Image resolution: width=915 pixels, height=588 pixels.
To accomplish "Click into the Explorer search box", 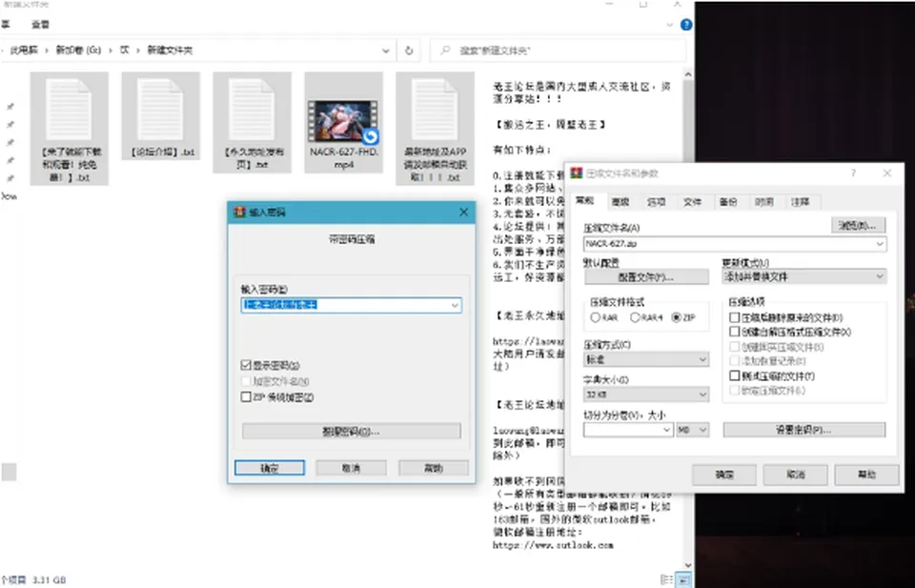I will coord(559,51).
